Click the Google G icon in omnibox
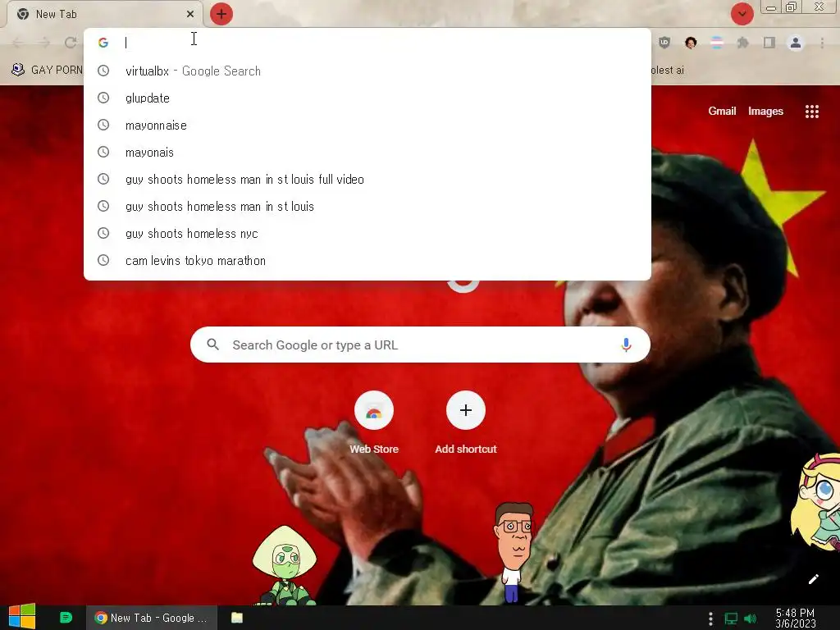The image size is (840, 630). click(103, 43)
